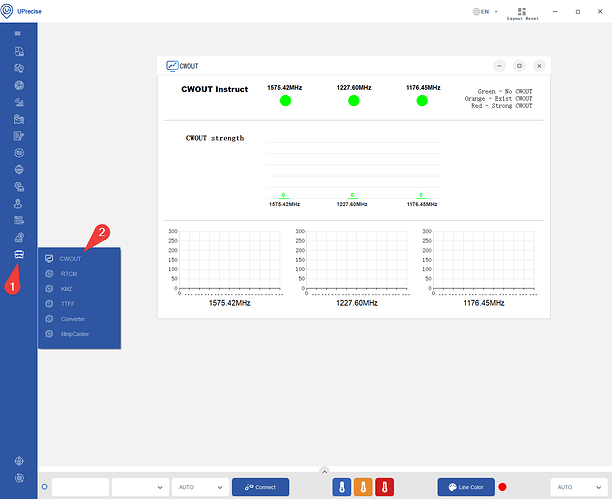612x499 pixels.
Task: Open the empty dropdown beside the port field
Action: point(139,487)
